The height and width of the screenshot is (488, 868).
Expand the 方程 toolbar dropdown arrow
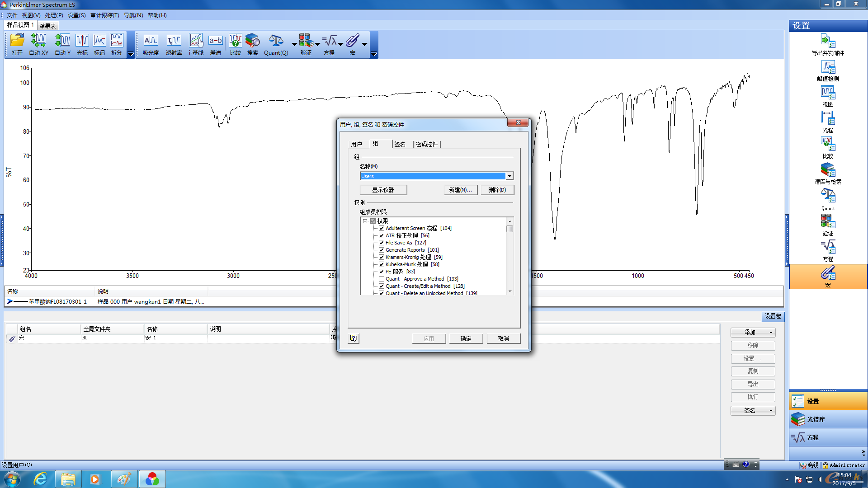tap(340, 44)
